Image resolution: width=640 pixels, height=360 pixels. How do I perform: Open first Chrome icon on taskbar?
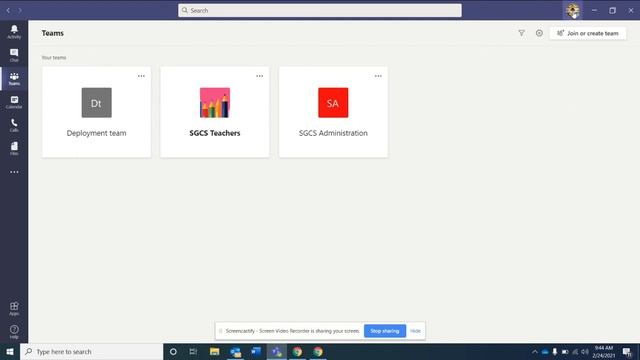[297, 351]
